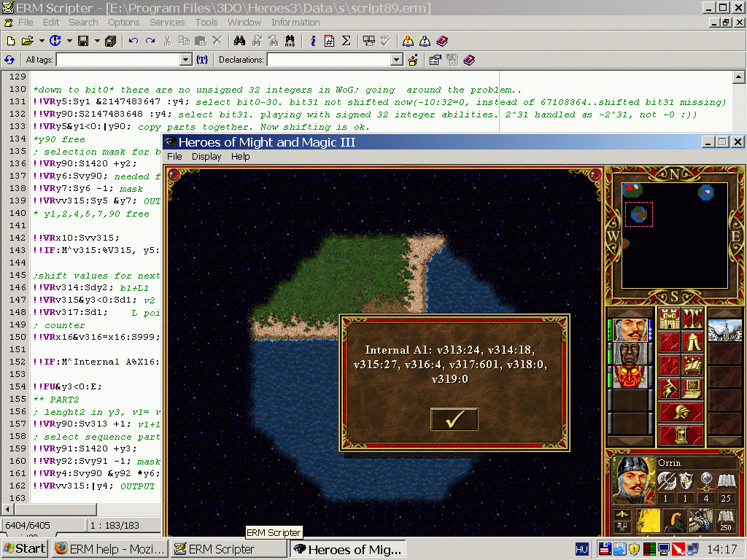Toggle hero sleep with the tent icon
Viewport: 747px width, 560px height.
click(693, 341)
